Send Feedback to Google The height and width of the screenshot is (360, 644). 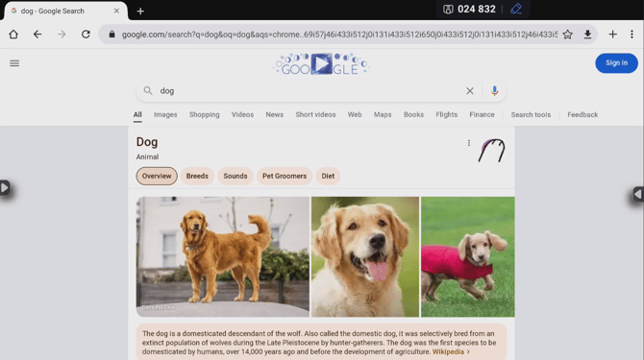coord(582,115)
